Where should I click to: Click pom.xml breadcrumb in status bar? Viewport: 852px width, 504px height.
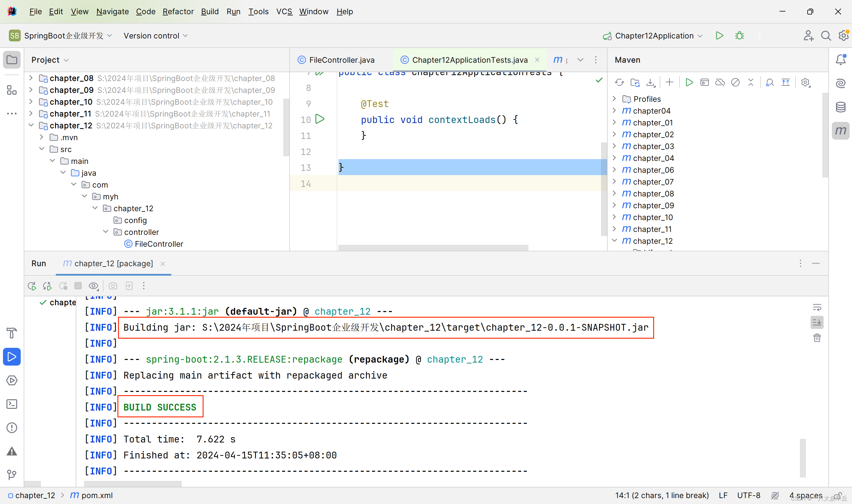97,495
